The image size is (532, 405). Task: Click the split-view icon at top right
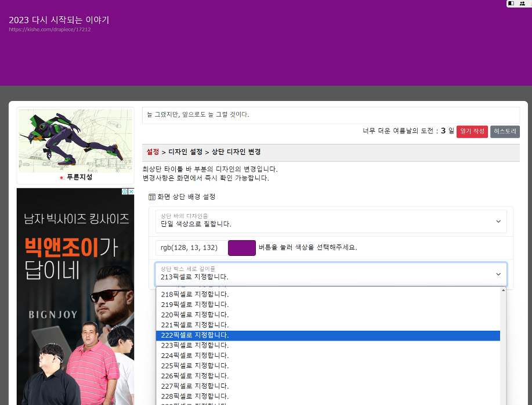point(511,3)
